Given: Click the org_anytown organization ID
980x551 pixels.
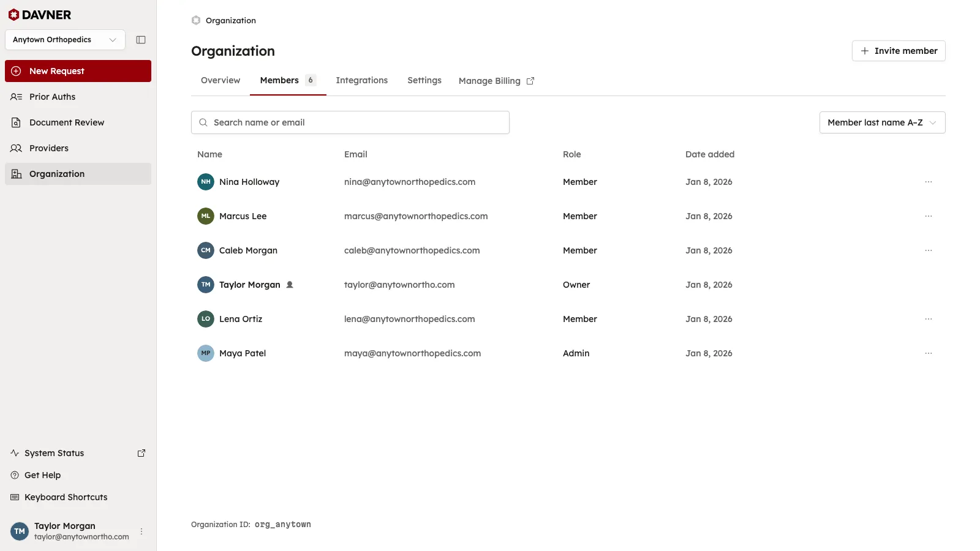Looking at the screenshot, I should click(283, 525).
